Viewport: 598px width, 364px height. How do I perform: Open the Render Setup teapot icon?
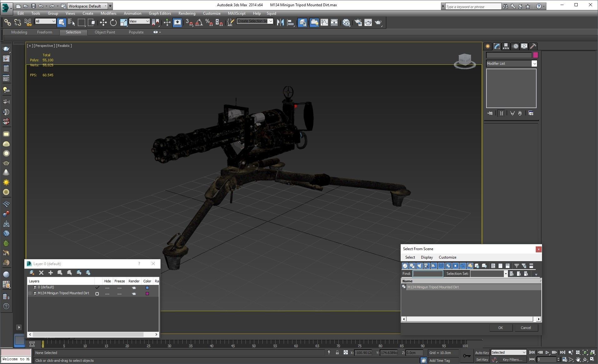pos(358,22)
